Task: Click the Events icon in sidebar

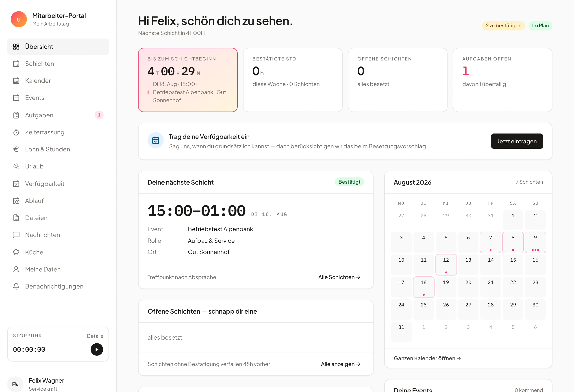Action: [x=16, y=98]
